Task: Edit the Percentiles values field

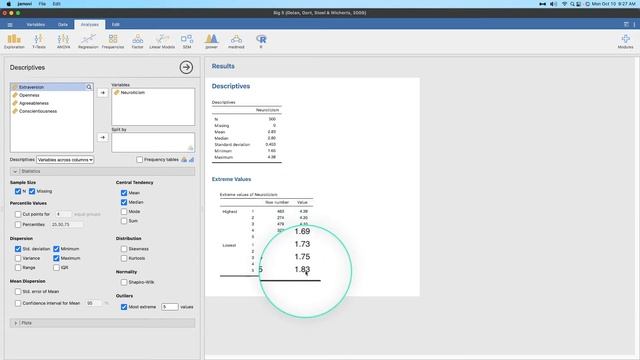Action: pyautogui.click(x=67, y=224)
